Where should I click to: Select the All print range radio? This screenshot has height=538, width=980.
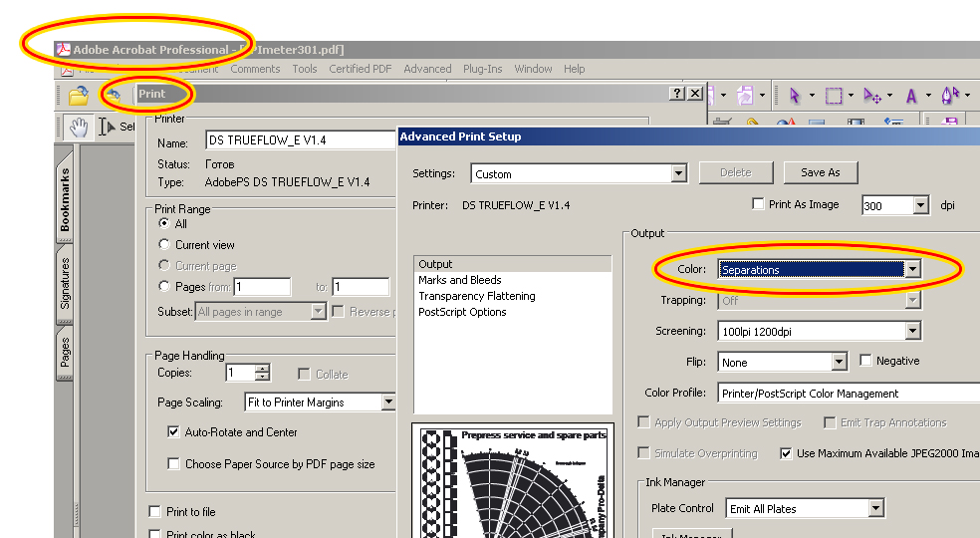(x=164, y=223)
